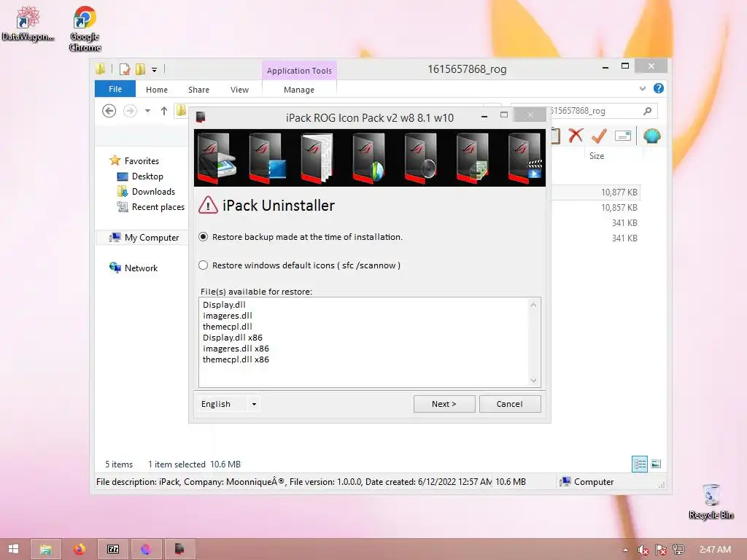Click the red warning triangle icon
Viewport: 747px width, 560px height.
(208, 205)
